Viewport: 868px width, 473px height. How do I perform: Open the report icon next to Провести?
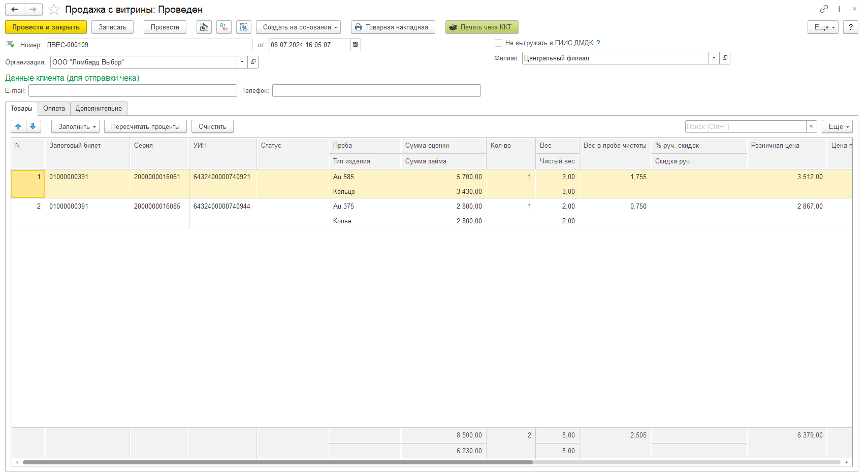tap(204, 27)
